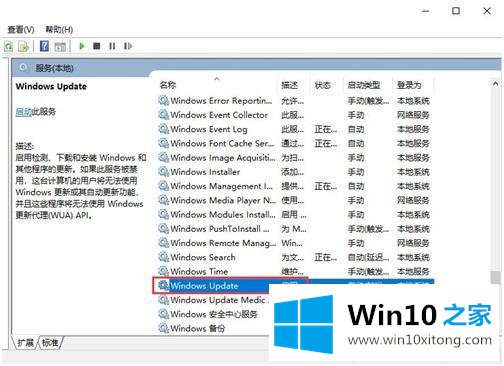The image size is (504, 366).
Task: Maximize the Services window
Action: (x=456, y=11)
